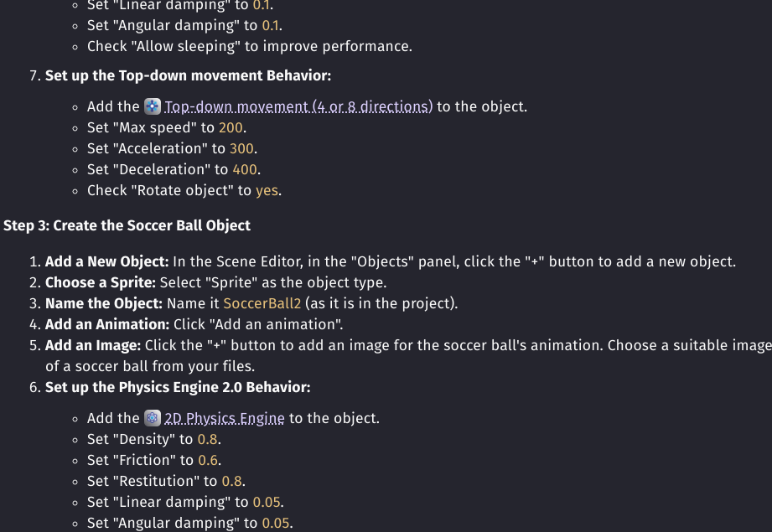Click the Linear damping value 0.05
The height and width of the screenshot is (532, 772).
[267, 502]
